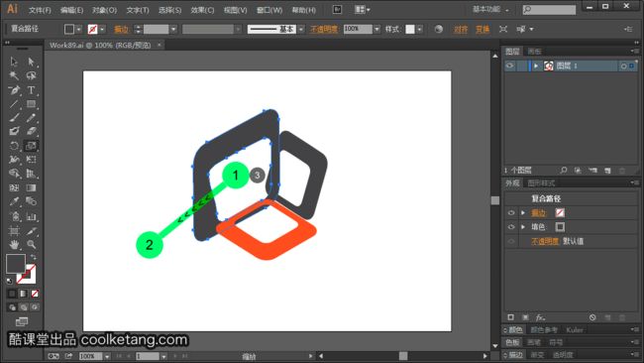This screenshot has width=644, height=363.
Task: Click the toolbox Fill color swatch
Action: pos(16,264)
